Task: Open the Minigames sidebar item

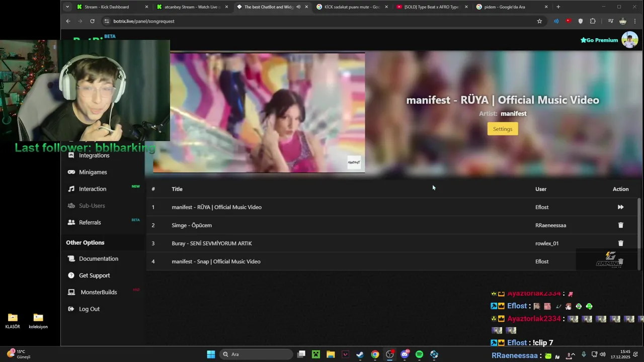Action: point(93,172)
